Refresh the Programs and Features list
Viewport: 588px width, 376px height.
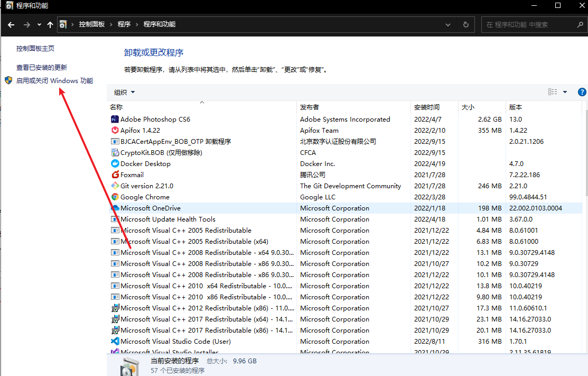pyautogui.click(x=466, y=25)
